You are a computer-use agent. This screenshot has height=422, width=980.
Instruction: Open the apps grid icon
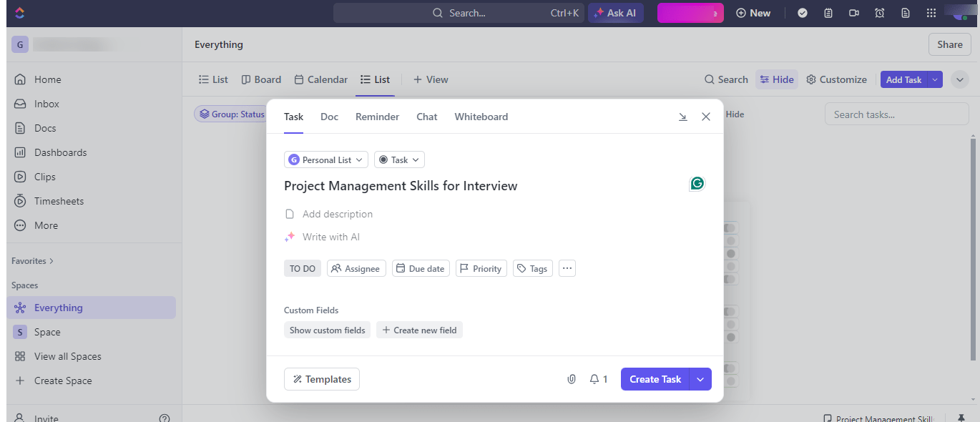point(931,13)
